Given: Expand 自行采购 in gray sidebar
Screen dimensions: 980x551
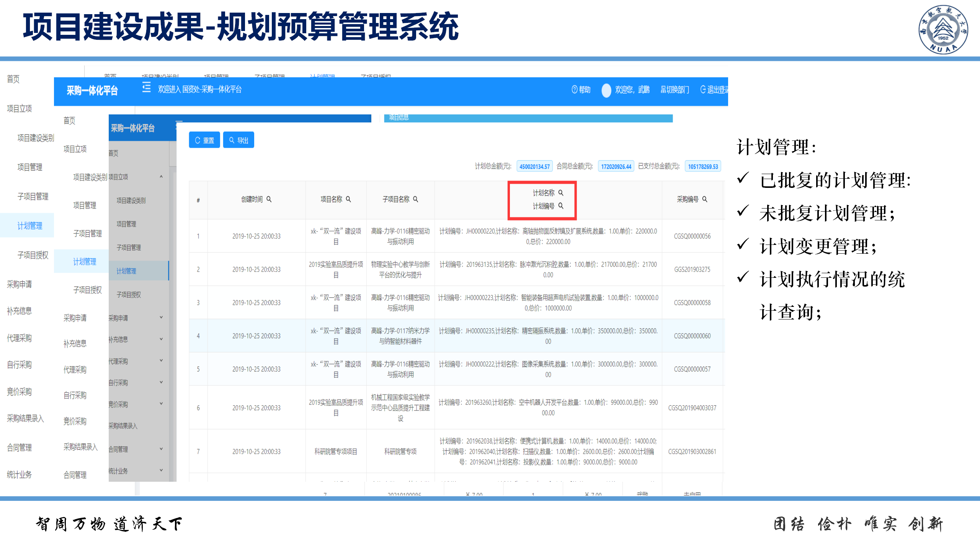Looking at the screenshot, I should pos(161,382).
